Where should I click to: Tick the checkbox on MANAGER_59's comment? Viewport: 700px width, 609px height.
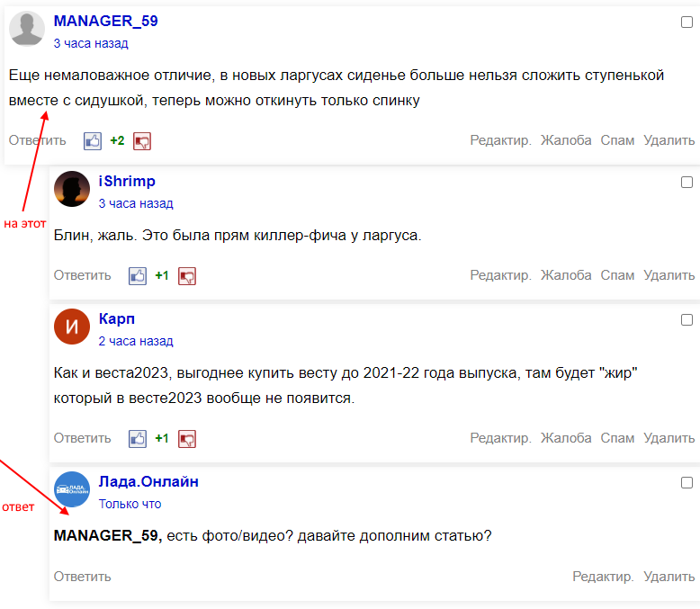point(687,22)
